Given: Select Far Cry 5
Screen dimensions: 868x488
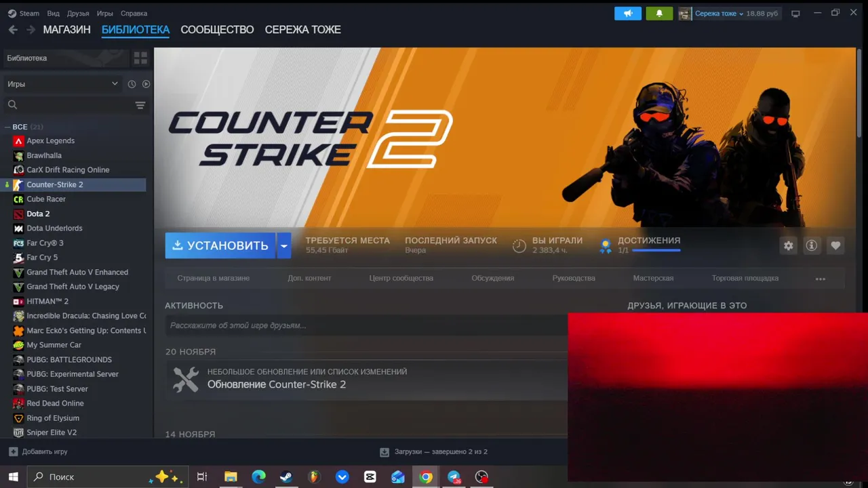Looking at the screenshot, I should click(x=42, y=258).
